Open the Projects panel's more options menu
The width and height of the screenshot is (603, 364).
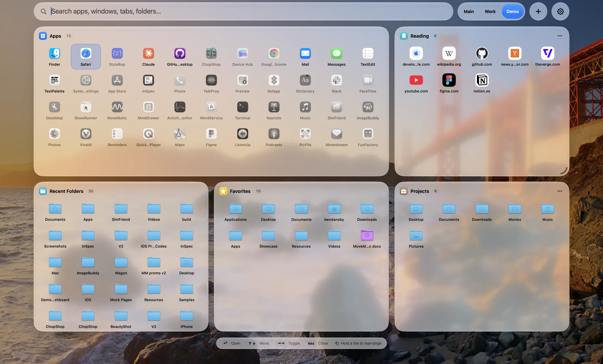(560, 191)
